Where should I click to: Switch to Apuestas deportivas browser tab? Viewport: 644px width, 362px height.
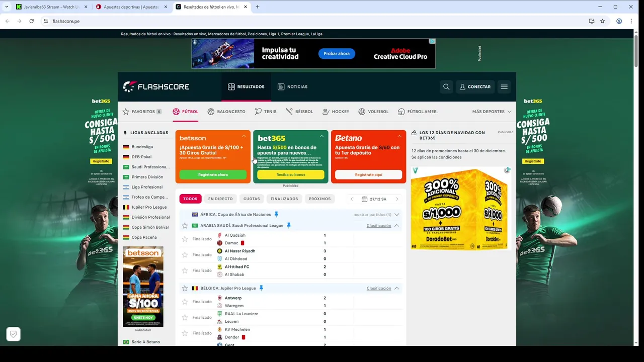pos(131,7)
